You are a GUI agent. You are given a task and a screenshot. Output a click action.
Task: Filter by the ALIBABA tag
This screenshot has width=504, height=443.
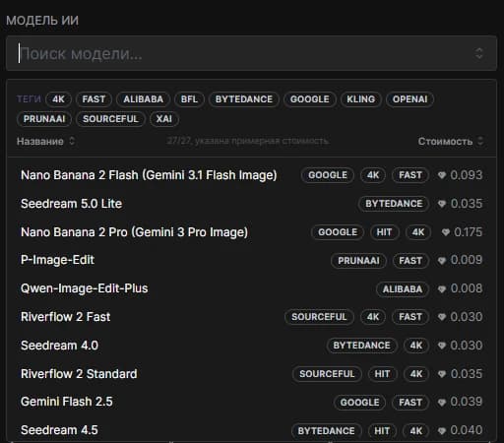144,99
